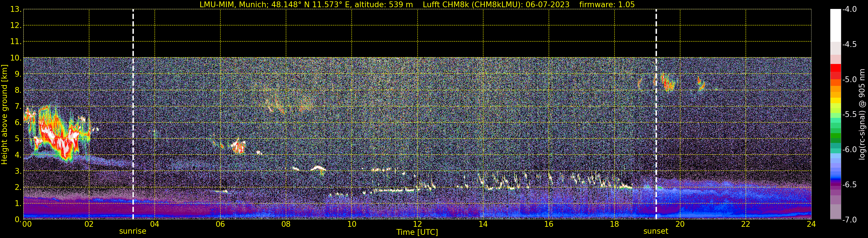Image resolution: width=868 pixels, height=238 pixels.
Task: Click the '-5.0' colorbar label
Action: tap(850, 80)
